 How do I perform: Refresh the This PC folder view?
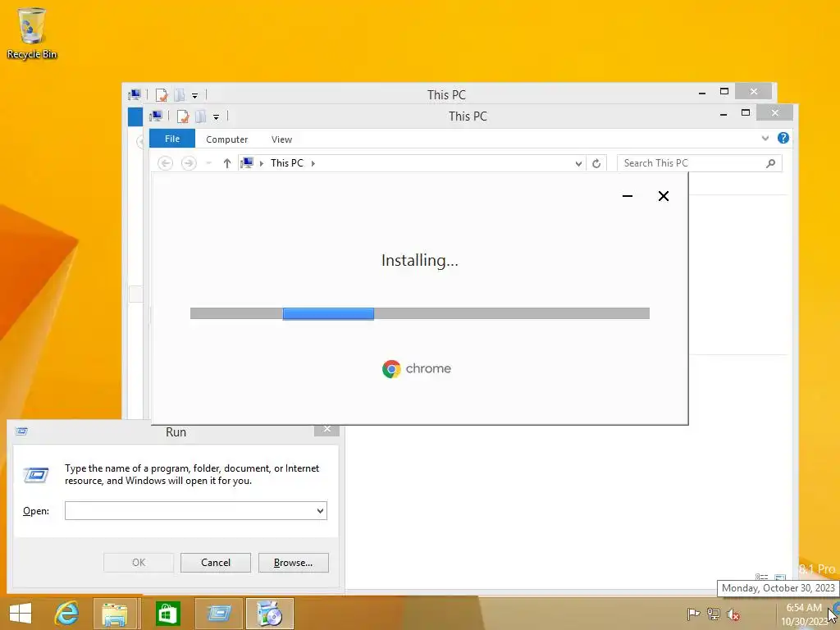tap(596, 163)
